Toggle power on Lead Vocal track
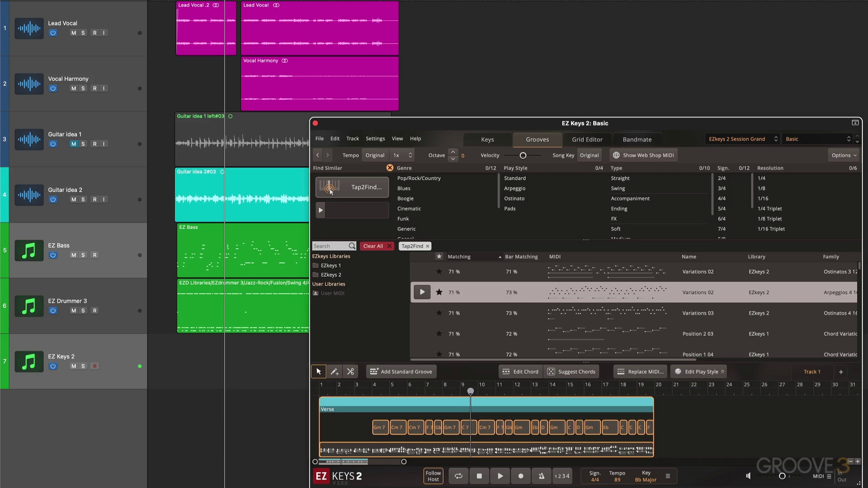Screen dimensions: 868x488 click(53, 33)
